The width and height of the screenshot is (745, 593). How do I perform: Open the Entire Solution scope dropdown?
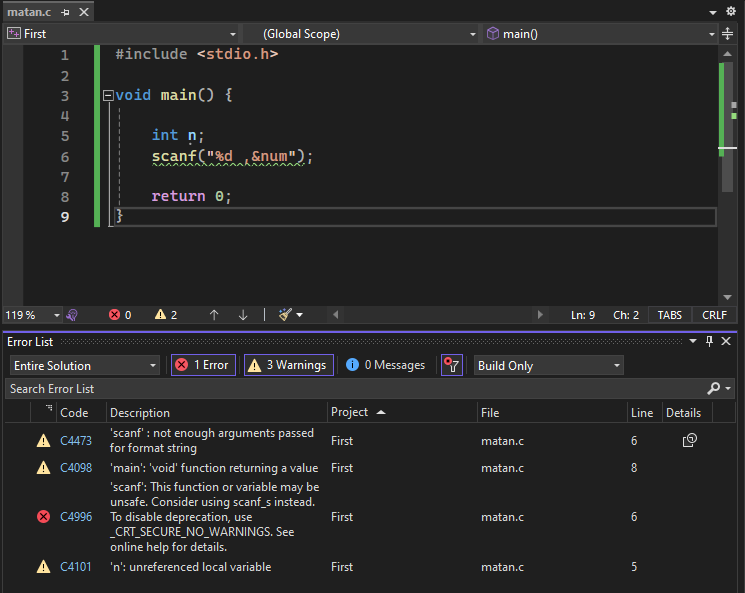coord(85,365)
